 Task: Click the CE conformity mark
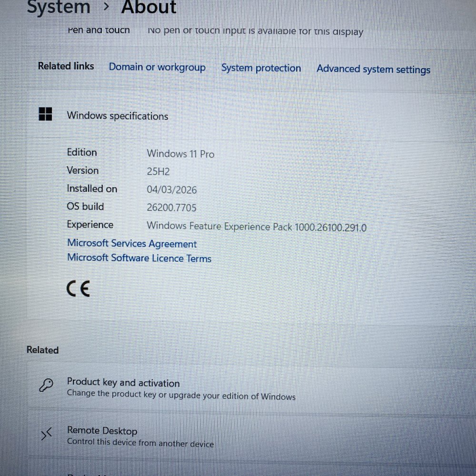(x=79, y=289)
